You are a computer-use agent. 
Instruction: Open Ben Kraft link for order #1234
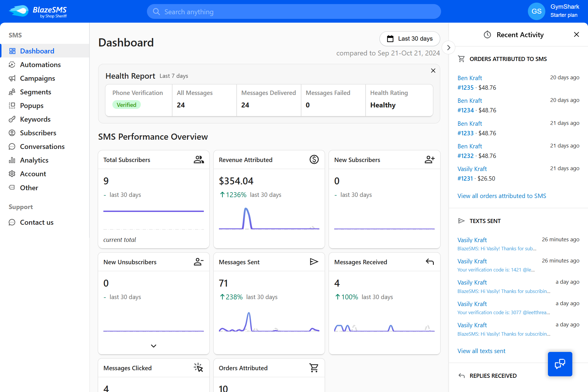coord(470,101)
